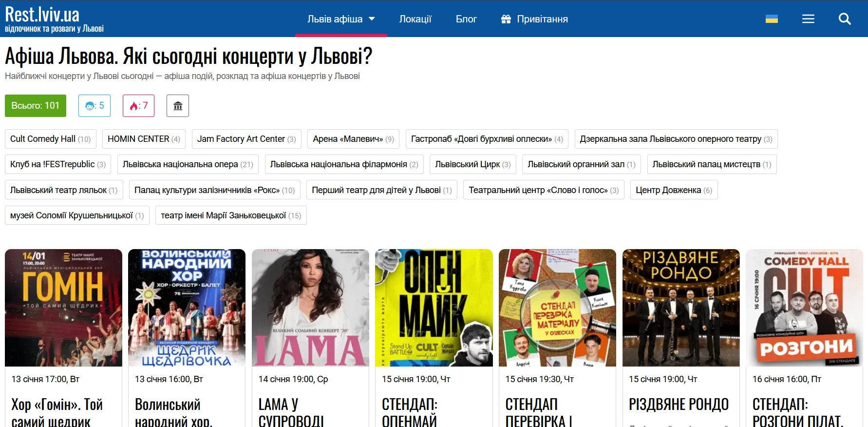Screen dimensions: 868x427
Task: Open the Блог menu item
Action: (466, 19)
